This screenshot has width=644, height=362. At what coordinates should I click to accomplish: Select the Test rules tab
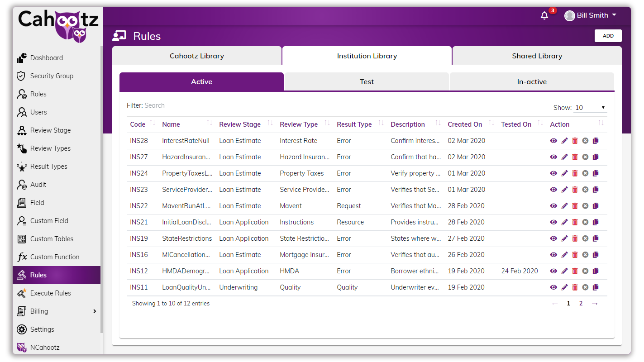[x=367, y=82]
